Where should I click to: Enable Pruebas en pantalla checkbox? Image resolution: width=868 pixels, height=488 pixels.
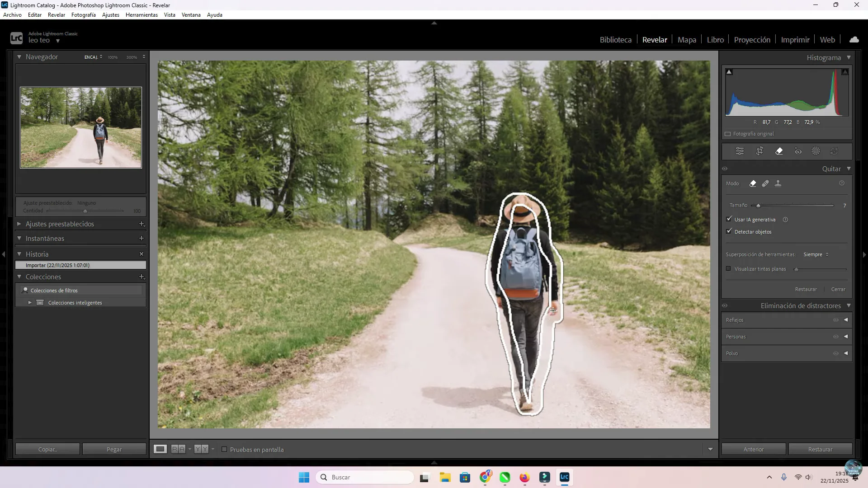pyautogui.click(x=224, y=450)
